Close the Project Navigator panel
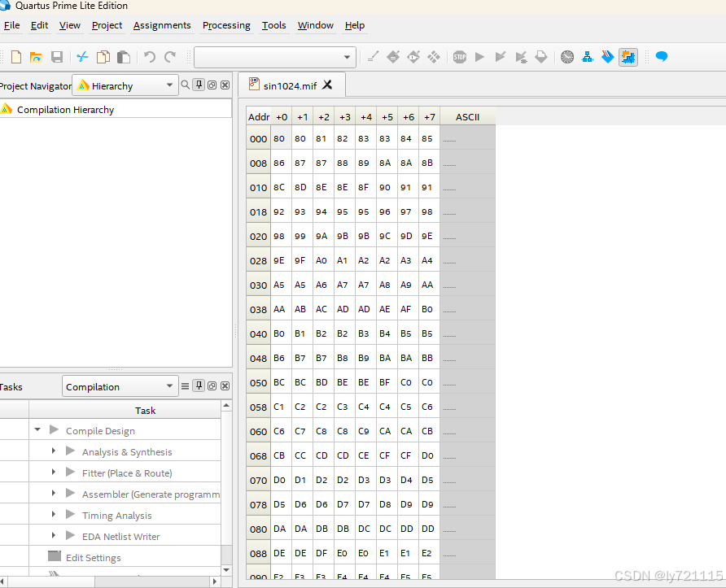This screenshot has height=588, width=726. coord(225,85)
